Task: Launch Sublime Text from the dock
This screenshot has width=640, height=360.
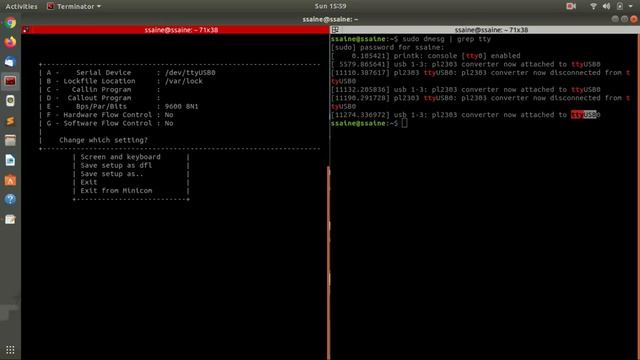Action: (10, 120)
